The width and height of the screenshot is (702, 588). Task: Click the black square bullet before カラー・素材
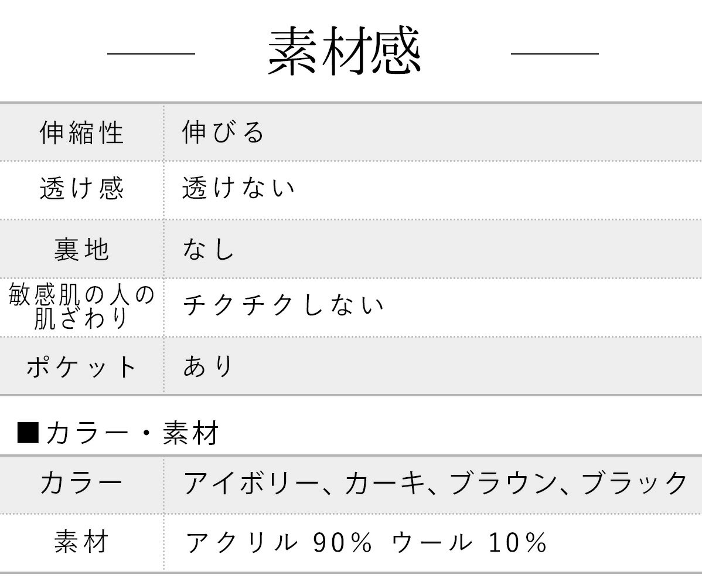tap(28, 433)
